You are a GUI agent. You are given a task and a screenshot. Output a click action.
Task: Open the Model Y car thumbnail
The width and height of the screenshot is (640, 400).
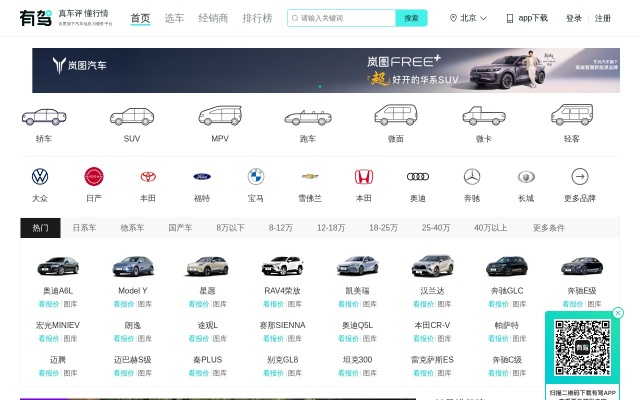pos(132,266)
